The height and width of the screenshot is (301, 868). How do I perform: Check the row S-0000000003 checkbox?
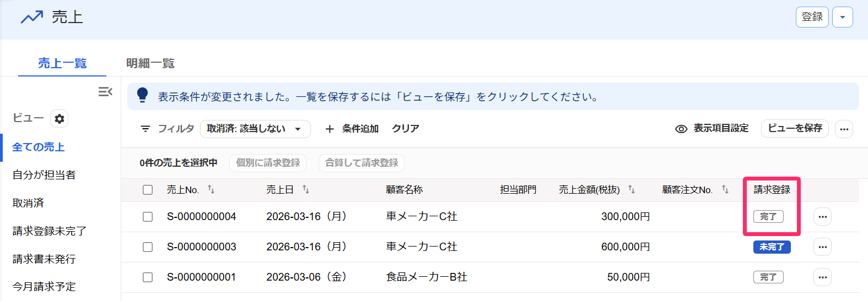click(148, 247)
